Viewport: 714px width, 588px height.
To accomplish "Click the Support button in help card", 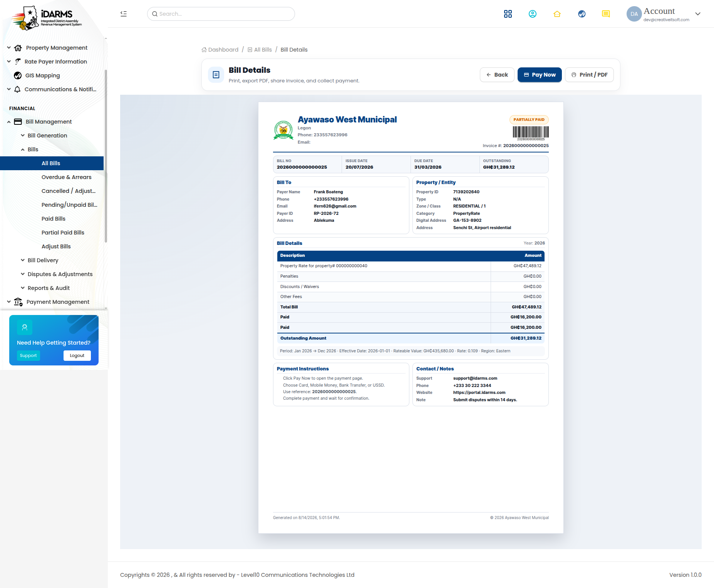I will (x=28, y=355).
